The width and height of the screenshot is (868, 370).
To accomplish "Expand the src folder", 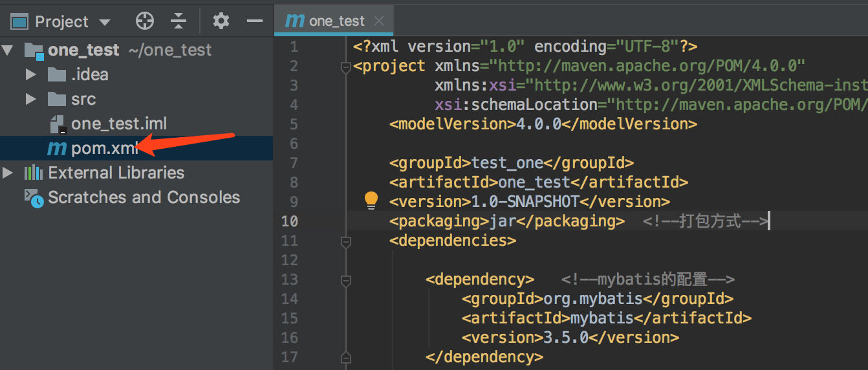I will [30, 99].
